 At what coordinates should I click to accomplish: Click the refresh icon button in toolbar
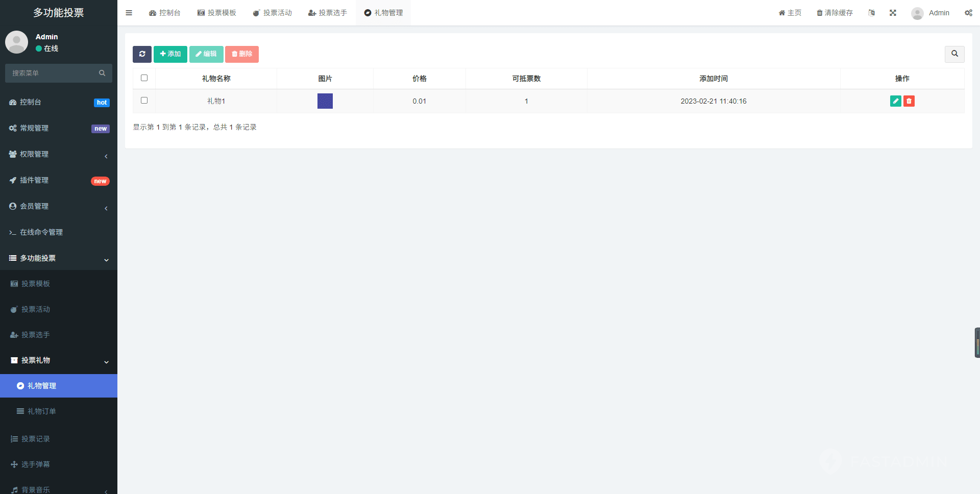click(x=142, y=54)
